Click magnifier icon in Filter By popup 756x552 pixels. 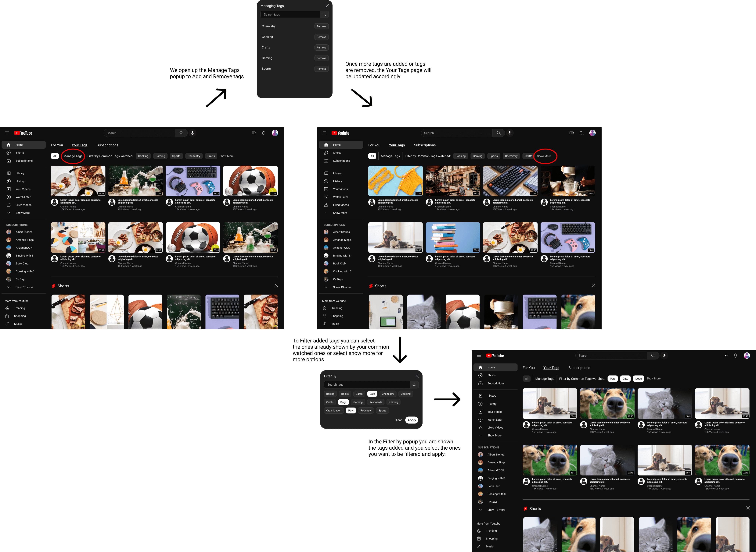pyautogui.click(x=414, y=385)
